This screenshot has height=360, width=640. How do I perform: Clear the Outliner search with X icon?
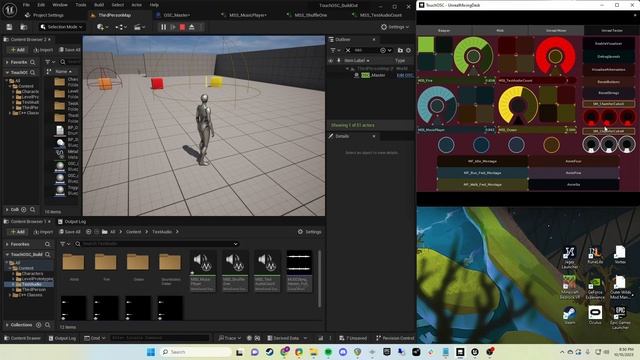click(348, 50)
